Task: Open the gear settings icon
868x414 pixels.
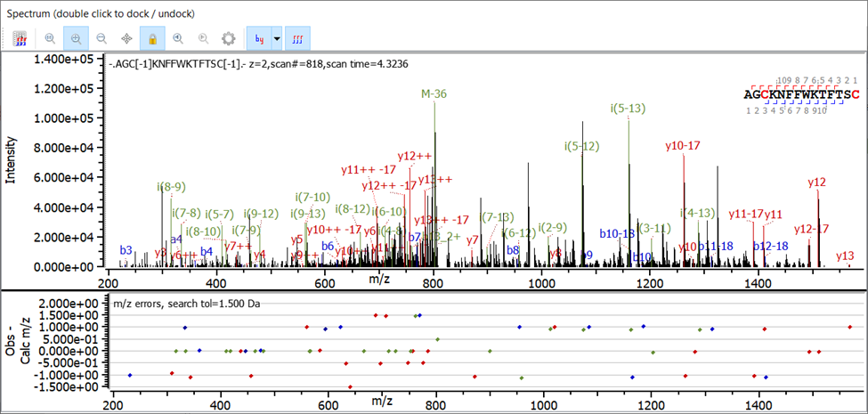Action: tap(229, 39)
